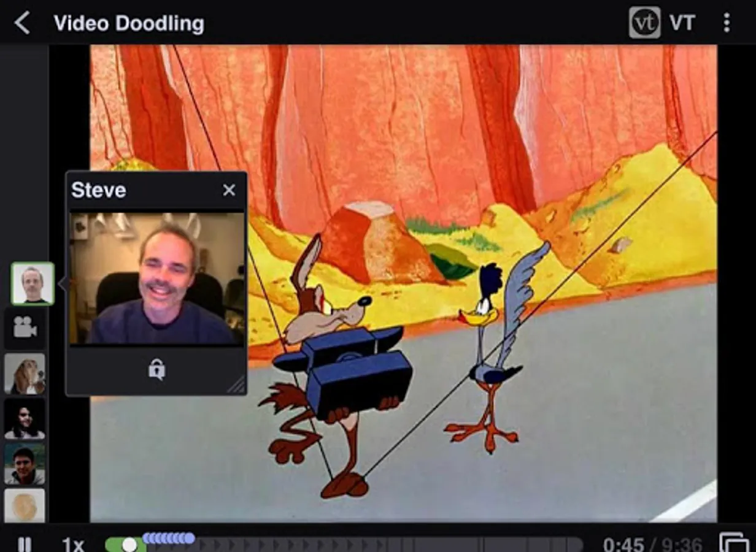756x552 pixels.
Task: Open the VT VoiceThread logo icon
Action: point(644,23)
